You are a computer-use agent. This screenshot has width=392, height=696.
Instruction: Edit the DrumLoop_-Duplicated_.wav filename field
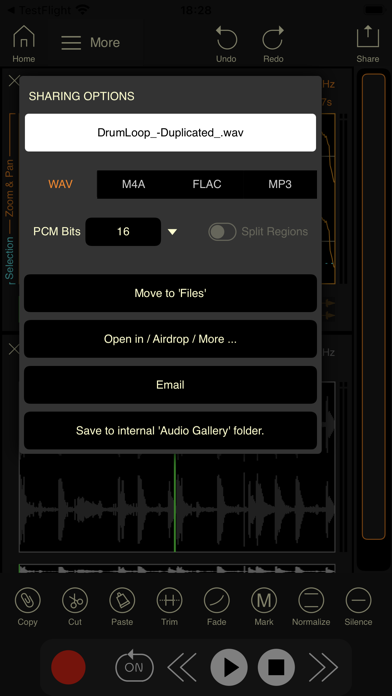tap(170, 133)
